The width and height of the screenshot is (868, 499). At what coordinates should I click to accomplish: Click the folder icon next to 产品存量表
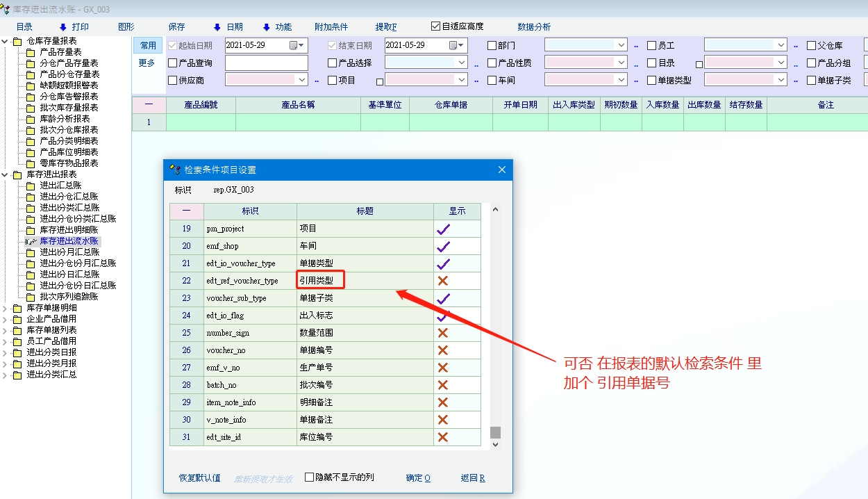(x=31, y=52)
